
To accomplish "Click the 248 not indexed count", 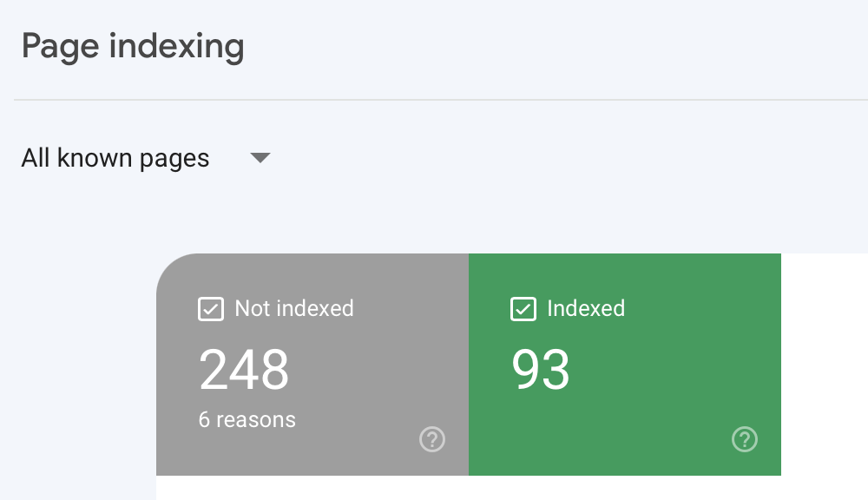I will click(244, 369).
